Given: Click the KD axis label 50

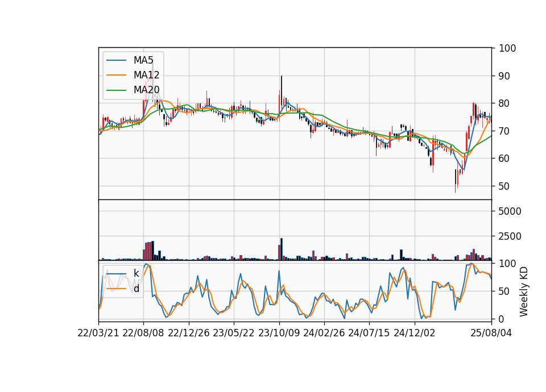Looking at the screenshot, I should click(x=504, y=291).
